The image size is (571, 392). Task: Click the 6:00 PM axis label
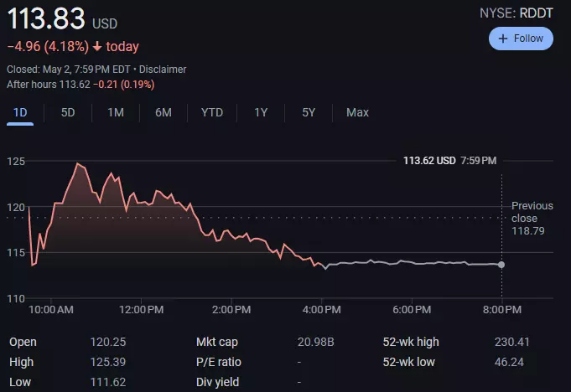tap(412, 310)
